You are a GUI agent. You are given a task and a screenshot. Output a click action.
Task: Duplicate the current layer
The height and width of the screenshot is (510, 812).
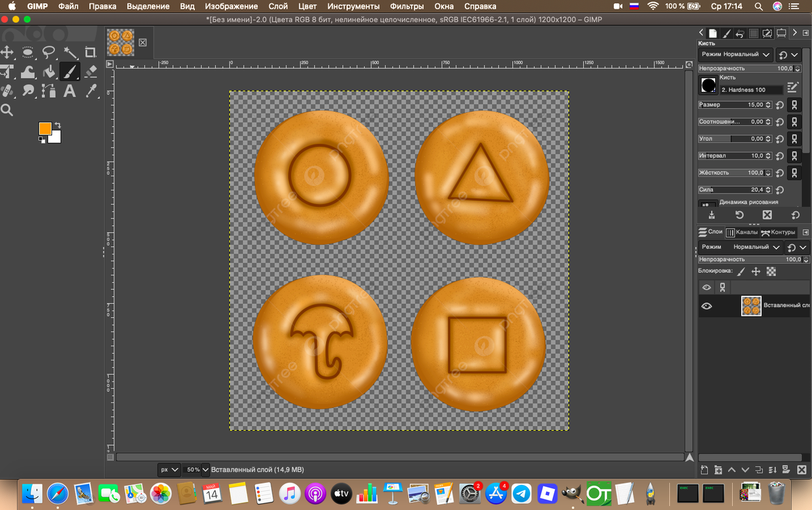point(759,469)
